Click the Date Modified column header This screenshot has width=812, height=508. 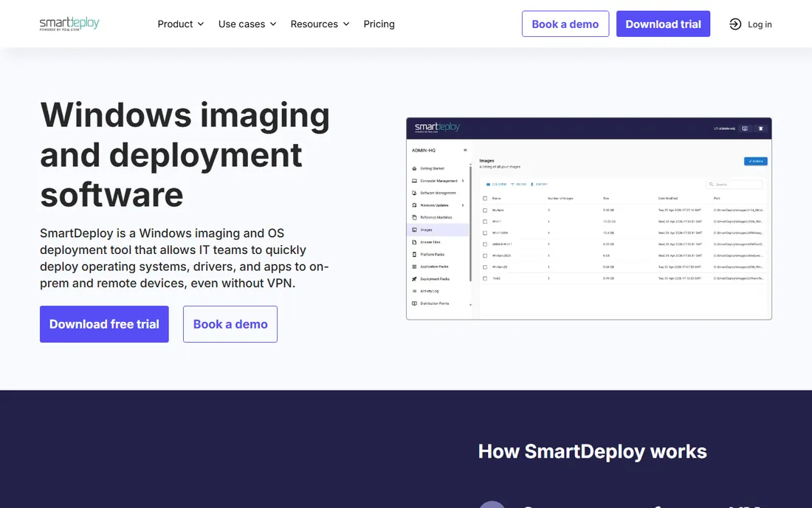point(668,199)
